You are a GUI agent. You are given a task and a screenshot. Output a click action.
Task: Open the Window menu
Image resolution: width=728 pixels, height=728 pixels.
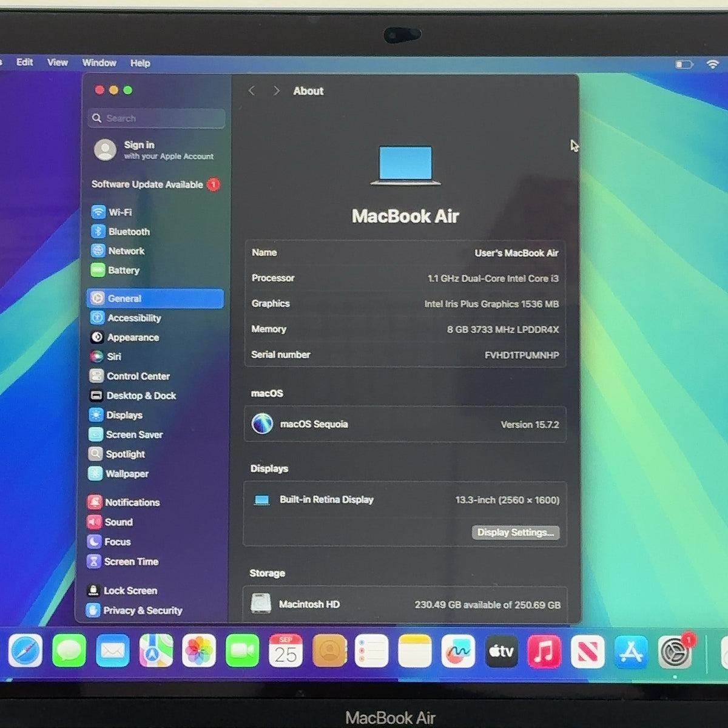point(99,62)
